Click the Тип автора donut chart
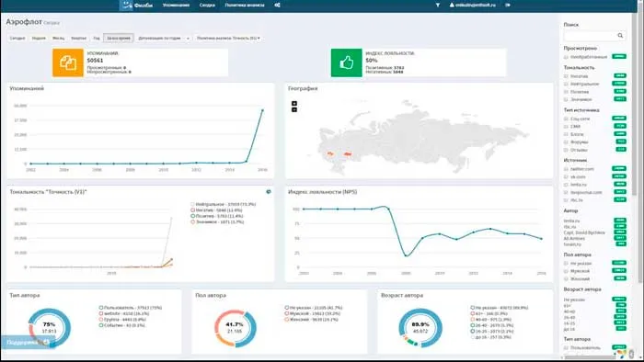 50,328
